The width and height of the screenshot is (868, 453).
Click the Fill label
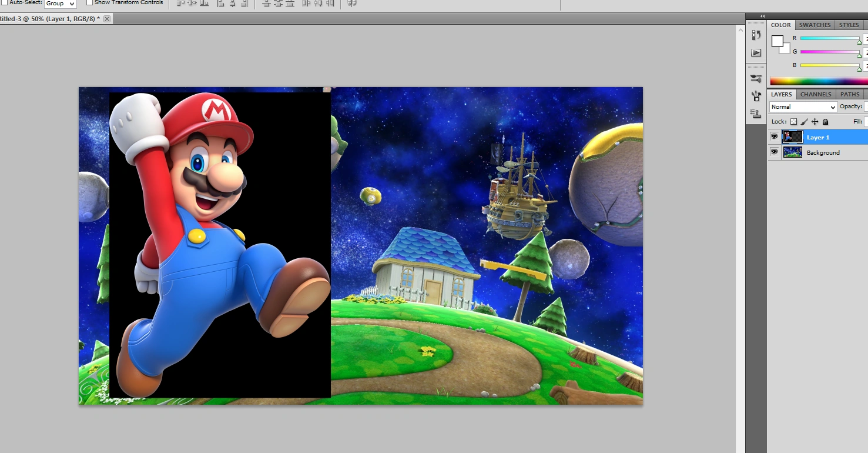click(x=858, y=122)
